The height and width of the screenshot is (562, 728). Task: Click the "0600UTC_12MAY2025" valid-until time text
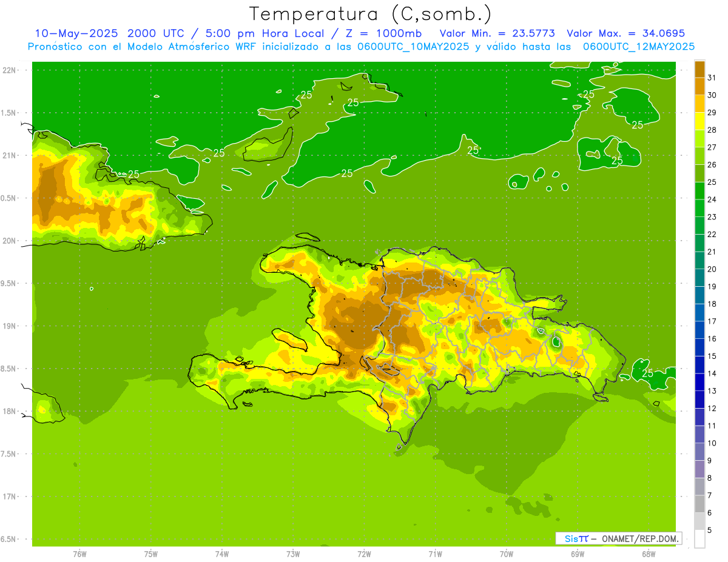(x=639, y=47)
